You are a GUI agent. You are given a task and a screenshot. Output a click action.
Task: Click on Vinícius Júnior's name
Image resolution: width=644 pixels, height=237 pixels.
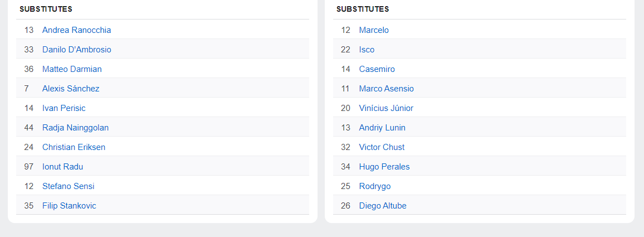coord(386,108)
